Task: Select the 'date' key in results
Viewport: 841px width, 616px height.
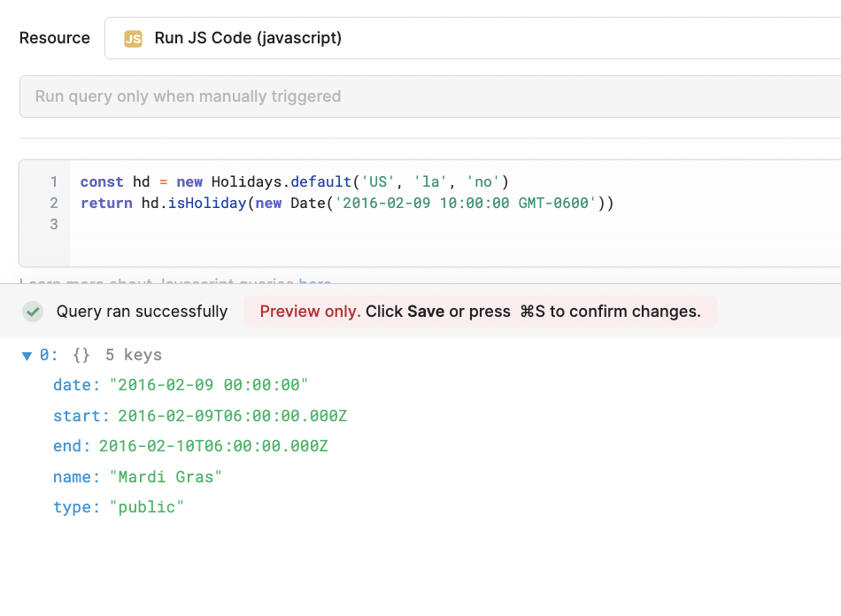Action: pyautogui.click(x=71, y=385)
